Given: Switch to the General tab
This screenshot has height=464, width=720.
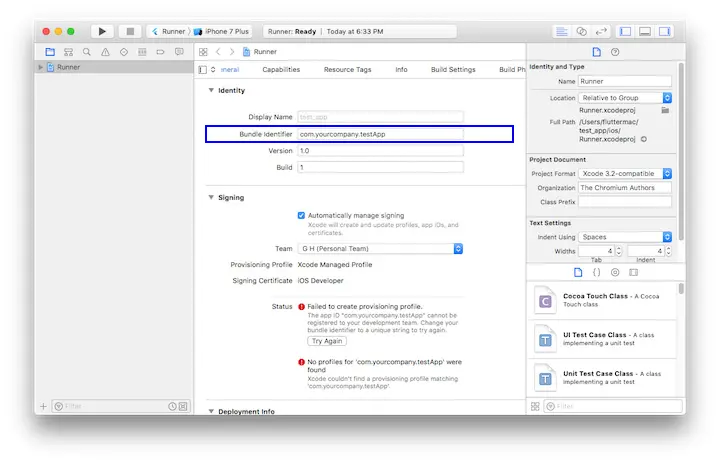Looking at the screenshot, I should pos(230,70).
